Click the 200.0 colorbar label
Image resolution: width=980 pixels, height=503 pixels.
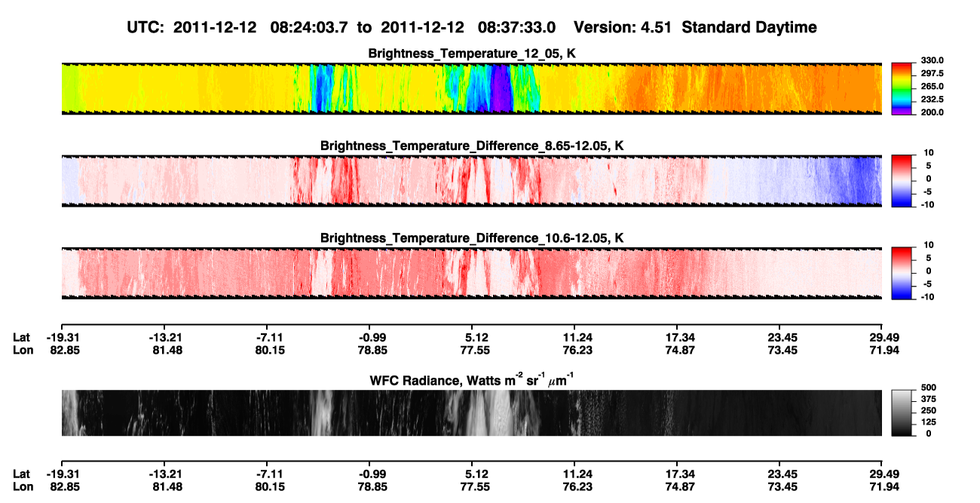pyautogui.click(x=933, y=112)
